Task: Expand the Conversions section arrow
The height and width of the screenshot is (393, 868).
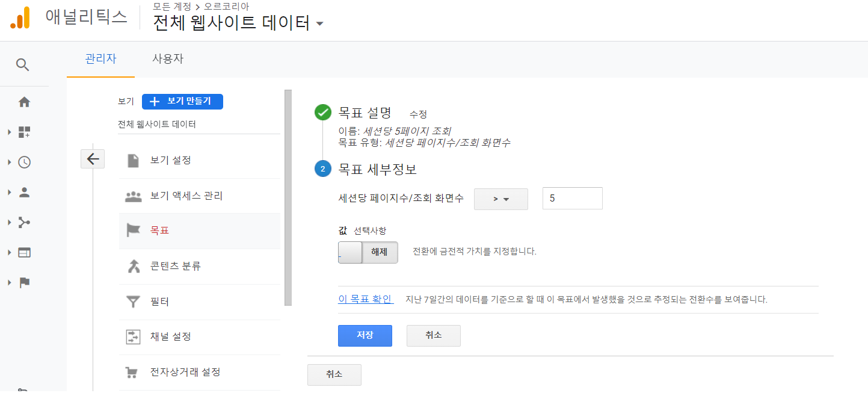Action: (x=10, y=282)
